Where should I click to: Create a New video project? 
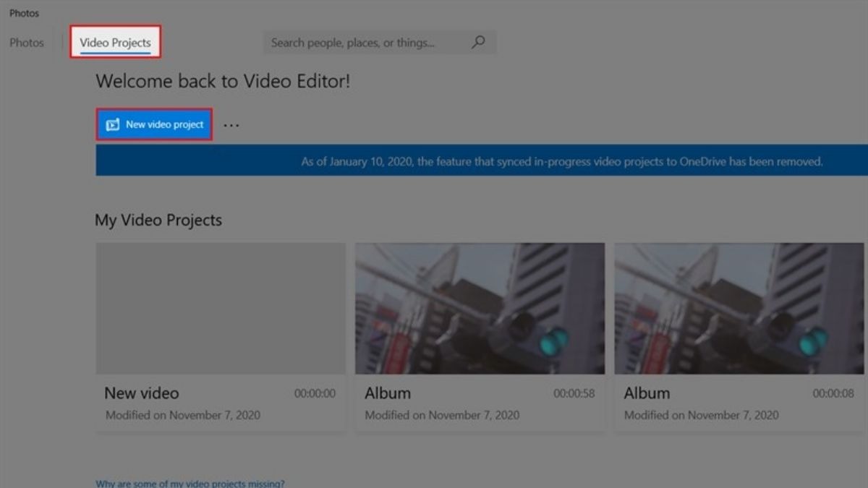[155, 124]
